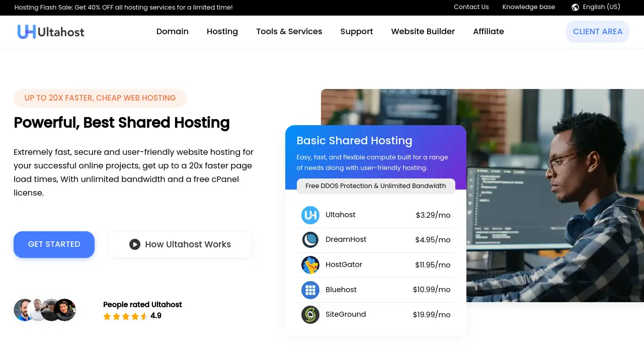The height and width of the screenshot is (362, 644).
Task: Click the DreamHost $4.95/mo price
Action: click(x=433, y=240)
